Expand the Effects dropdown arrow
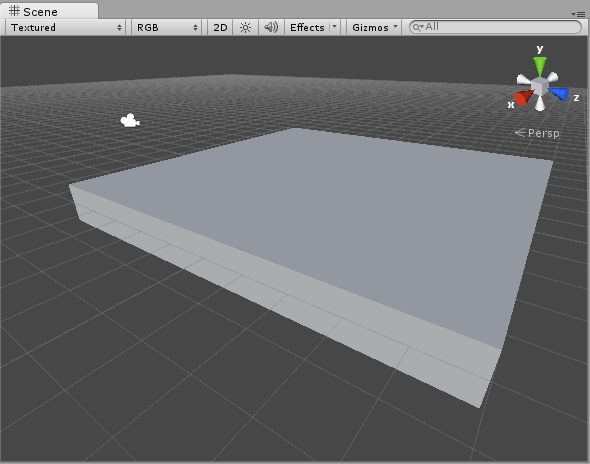This screenshot has width=590, height=464. pos(335,27)
